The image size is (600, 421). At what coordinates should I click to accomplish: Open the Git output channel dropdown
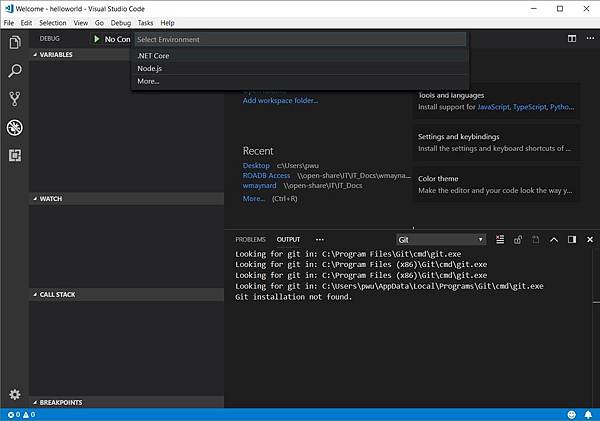[x=441, y=240]
